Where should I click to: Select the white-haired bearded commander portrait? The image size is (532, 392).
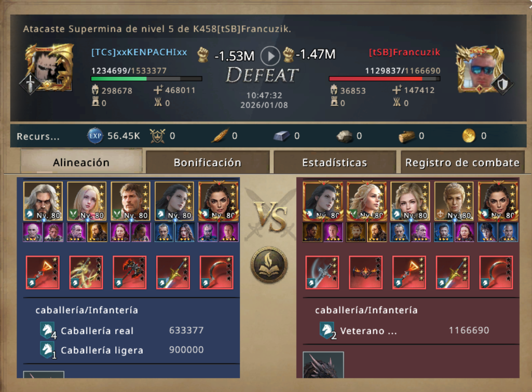(43, 201)
